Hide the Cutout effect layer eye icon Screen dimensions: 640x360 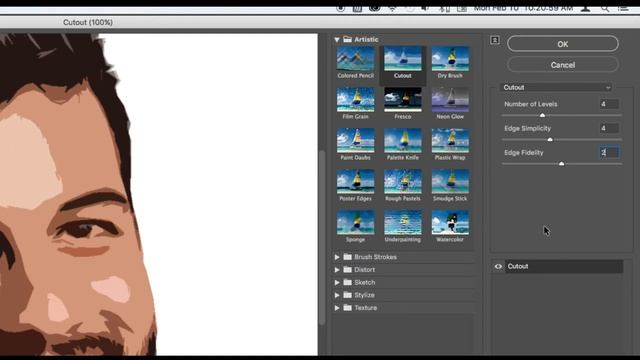[x=498, y=267]
